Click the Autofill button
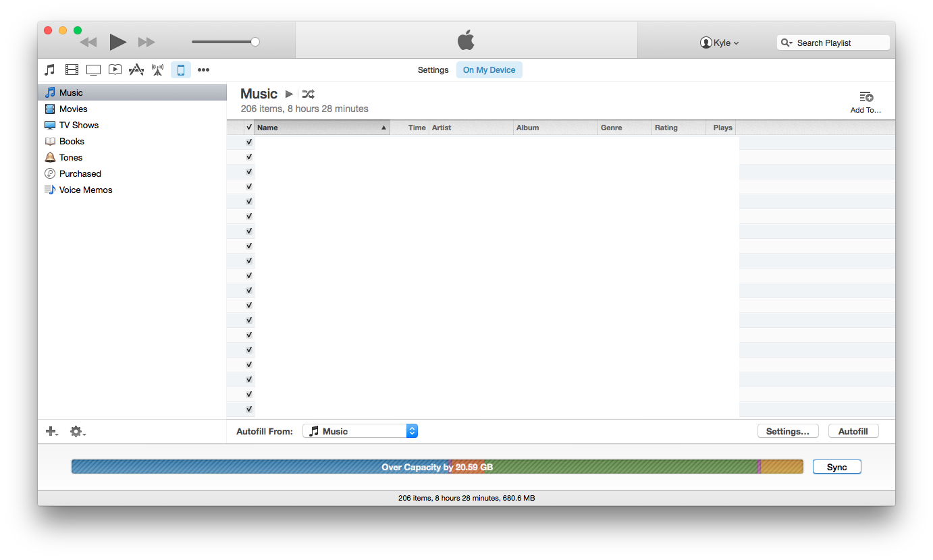The image size is (933, 560). tap(853, 431)
